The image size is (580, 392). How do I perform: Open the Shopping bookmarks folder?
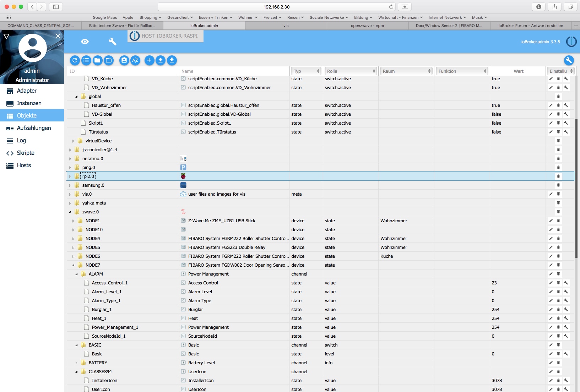150,17
